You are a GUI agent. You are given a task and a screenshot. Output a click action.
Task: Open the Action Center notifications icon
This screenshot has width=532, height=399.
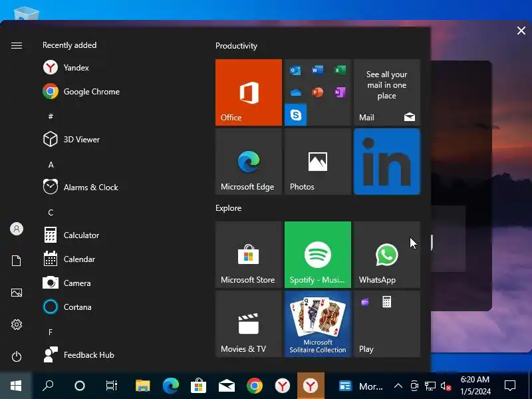coord(510,386)
